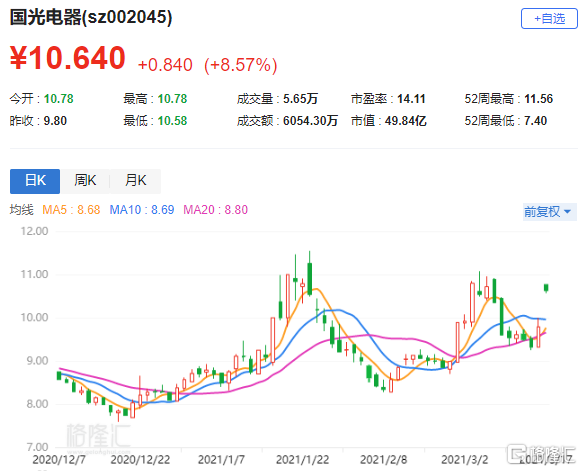Click the MA5 : 8.68 legend
This screenshot has width=582, height=471.
[x=71, y=210]
